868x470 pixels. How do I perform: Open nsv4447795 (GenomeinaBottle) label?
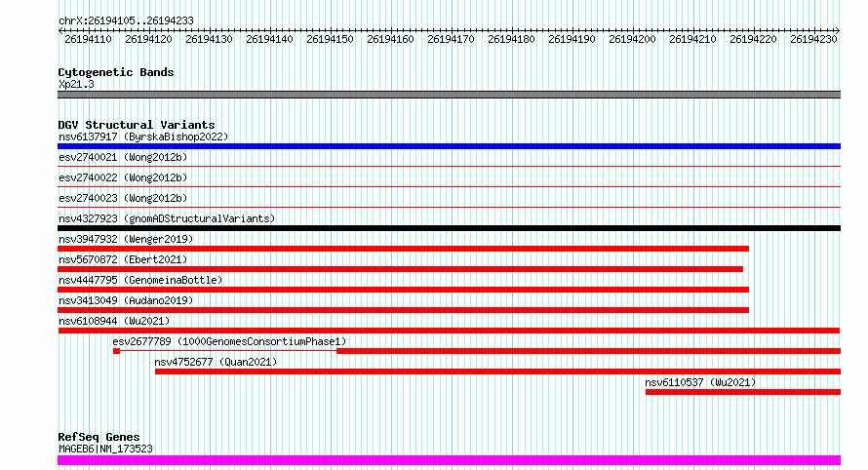[140, 280]
